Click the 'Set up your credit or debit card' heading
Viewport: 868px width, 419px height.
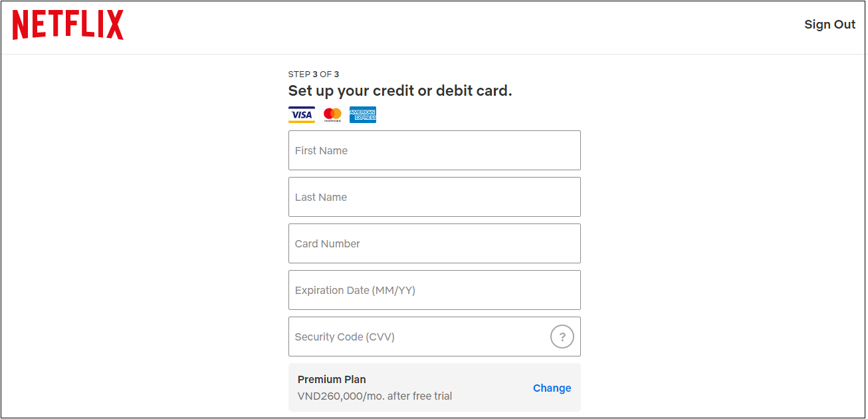(x=400, y=91)
